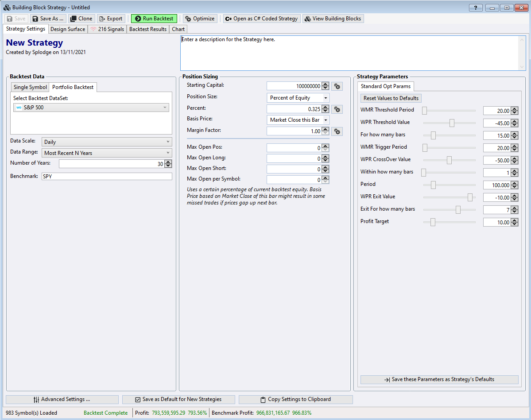Click Reset Values to Defaults button

(x=391, y=98)
